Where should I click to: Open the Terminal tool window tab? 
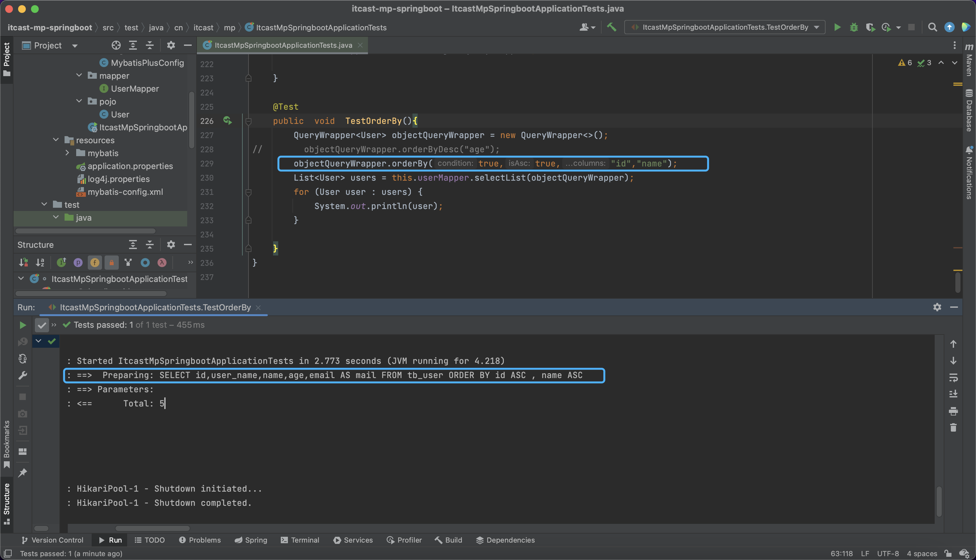[300, 540]
